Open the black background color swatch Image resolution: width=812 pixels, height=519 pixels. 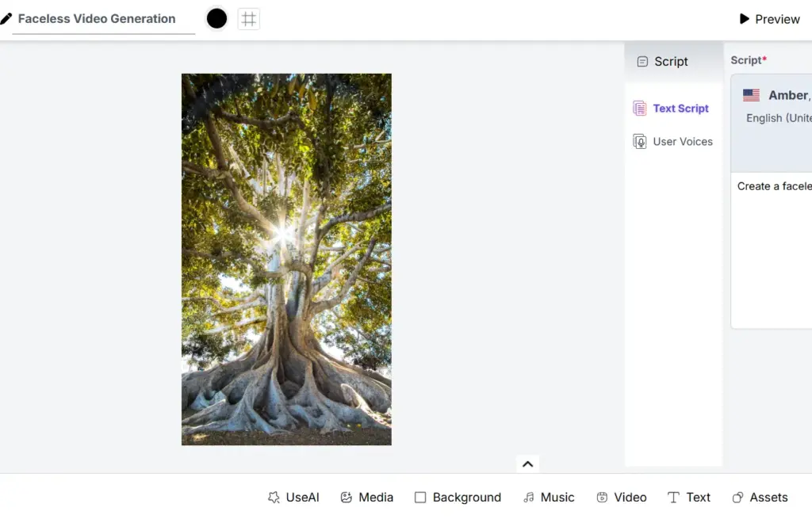(216, 18)
